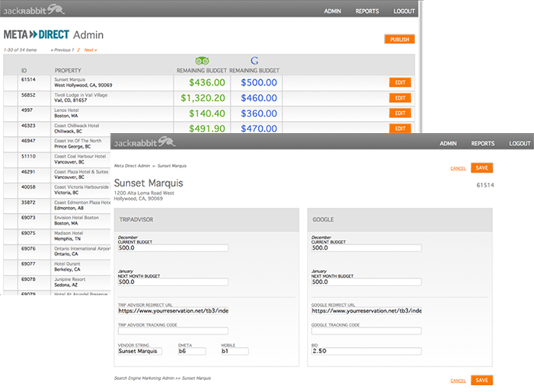
Task: Click ID 35872 in the list
Action: [x=28, y=202]
